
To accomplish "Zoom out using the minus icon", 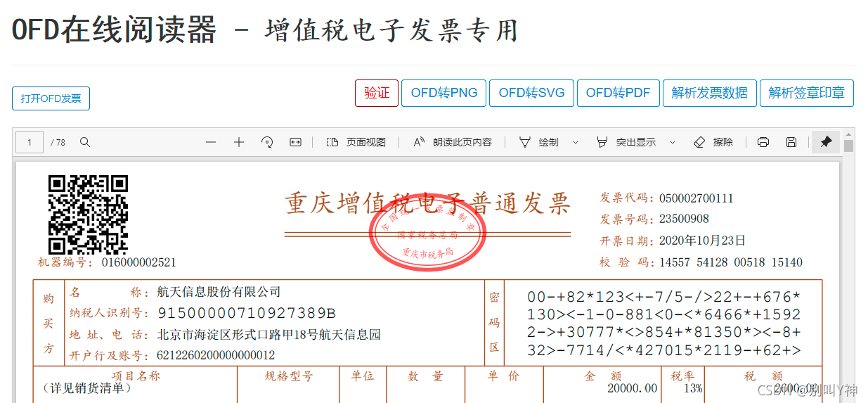I will (x=211, y=142).
